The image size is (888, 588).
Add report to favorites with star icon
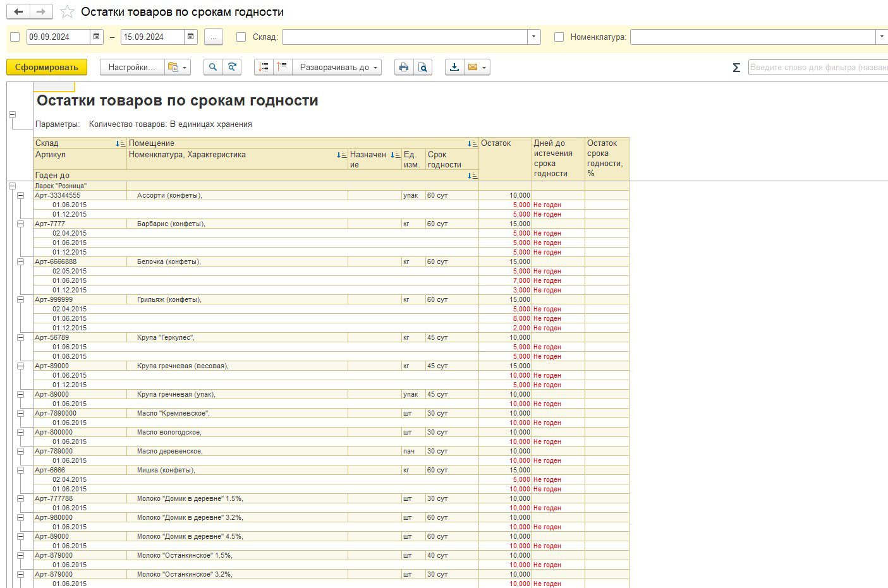[67, 12]
